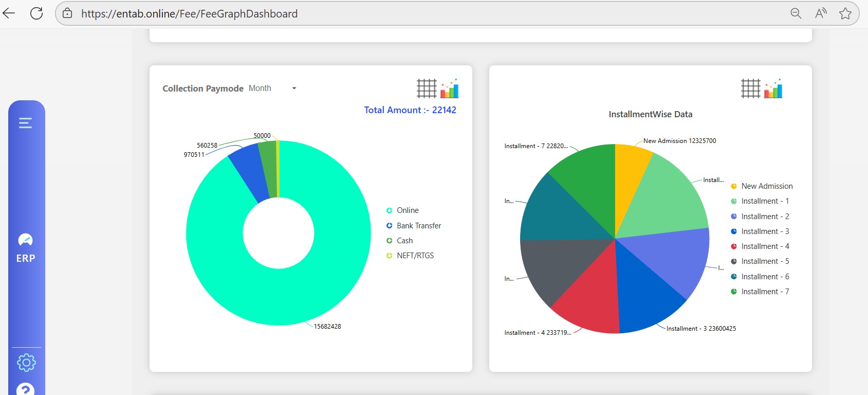Open settings gear in sidebar
The height and width of the screenshot is (395, 868).
26,363
